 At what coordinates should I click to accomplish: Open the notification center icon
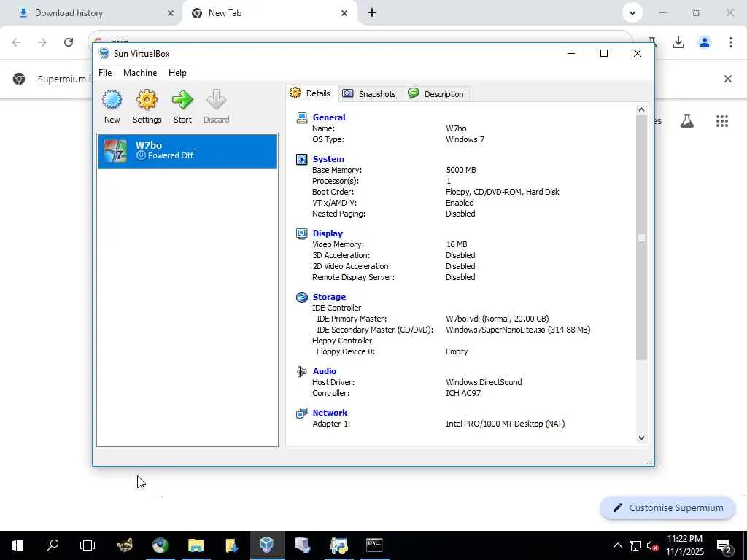tap(724, 546)
